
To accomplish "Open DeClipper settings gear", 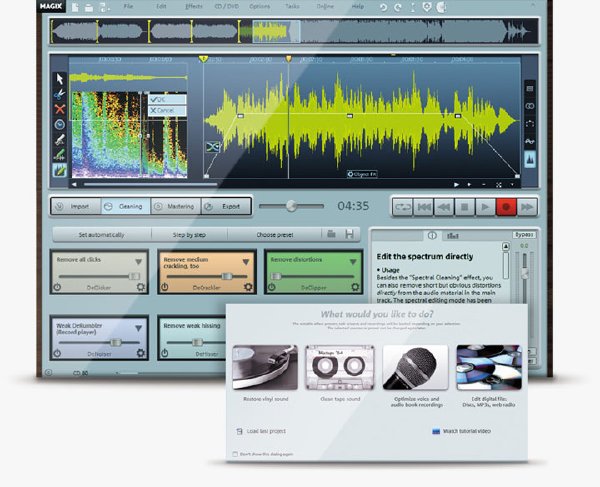I will pyautogui.click(x=355, y=287).
